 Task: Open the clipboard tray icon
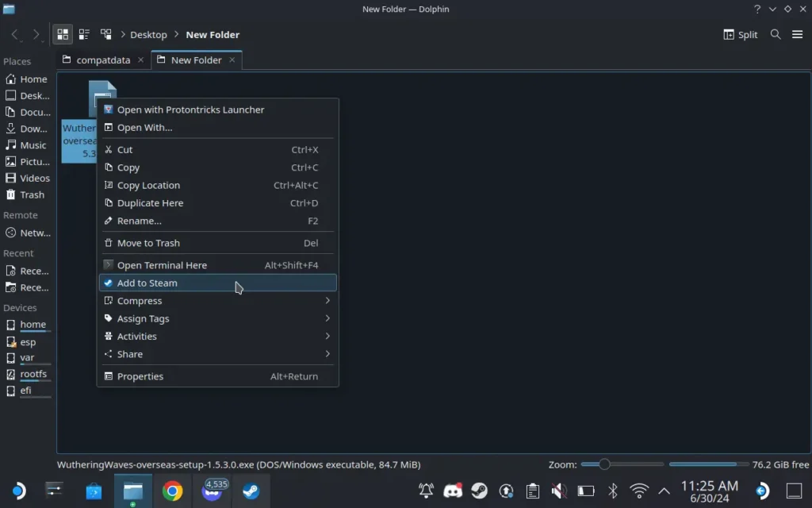533,491
